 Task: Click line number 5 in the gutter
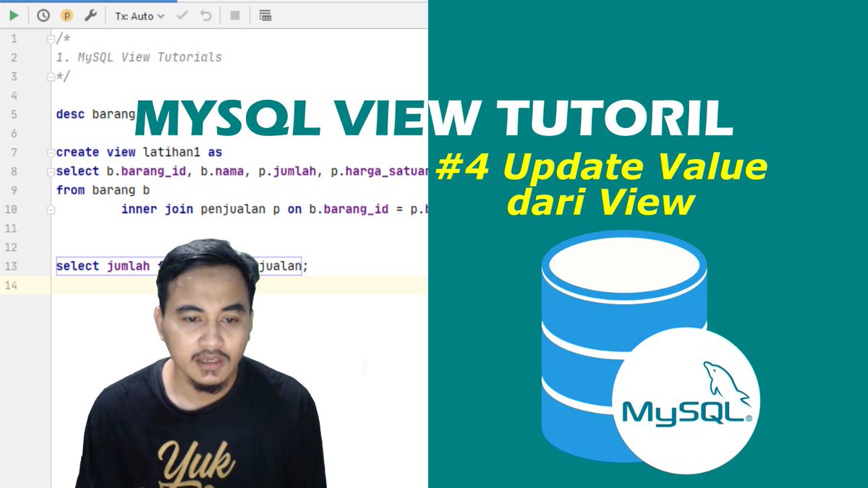click(14, 114)
